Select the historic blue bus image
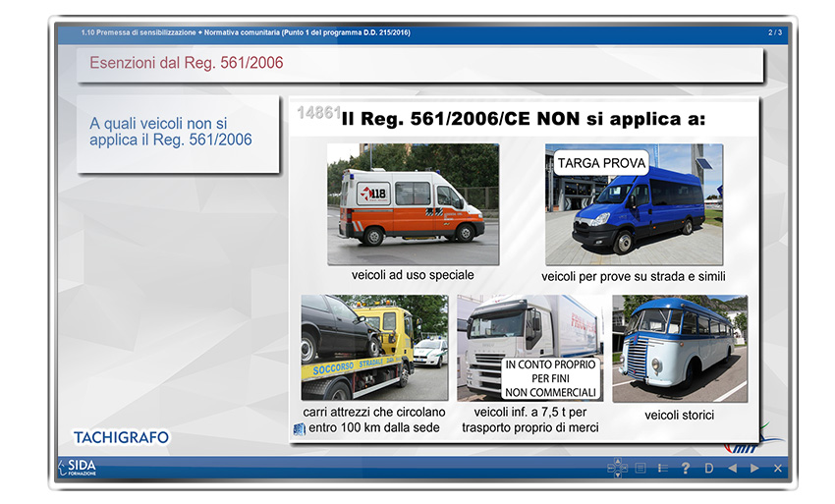 pos(679,348)
